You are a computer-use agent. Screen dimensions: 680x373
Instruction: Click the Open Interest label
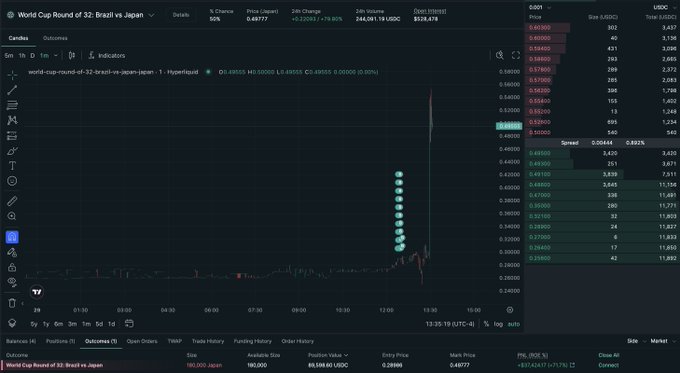[x=430, y=11]
